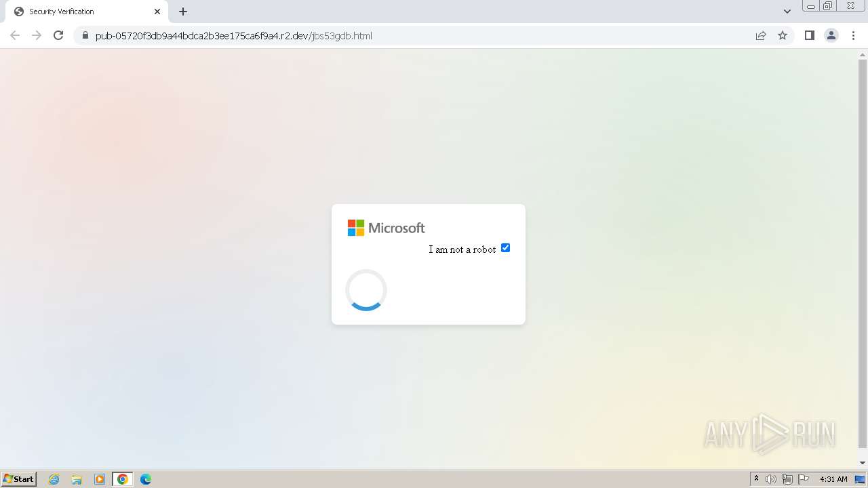Click the Show desktop button
The image size is (868, 488).
point(861,479)
